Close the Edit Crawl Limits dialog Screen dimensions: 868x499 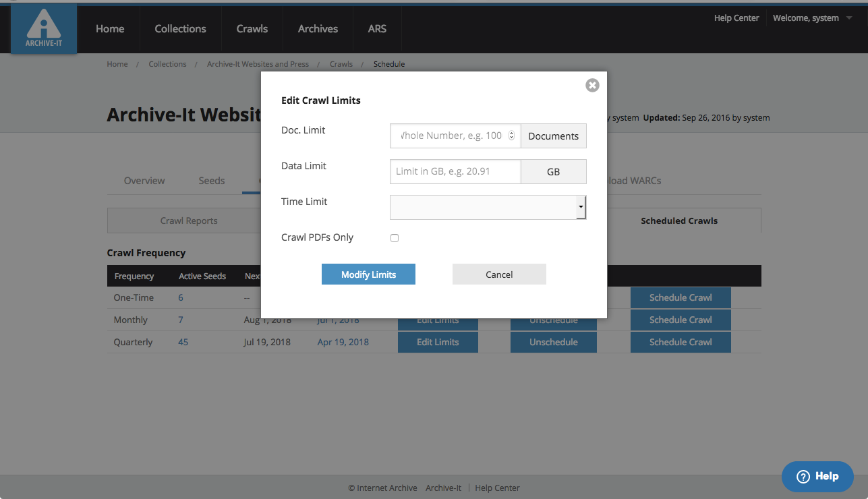(592, 85)
